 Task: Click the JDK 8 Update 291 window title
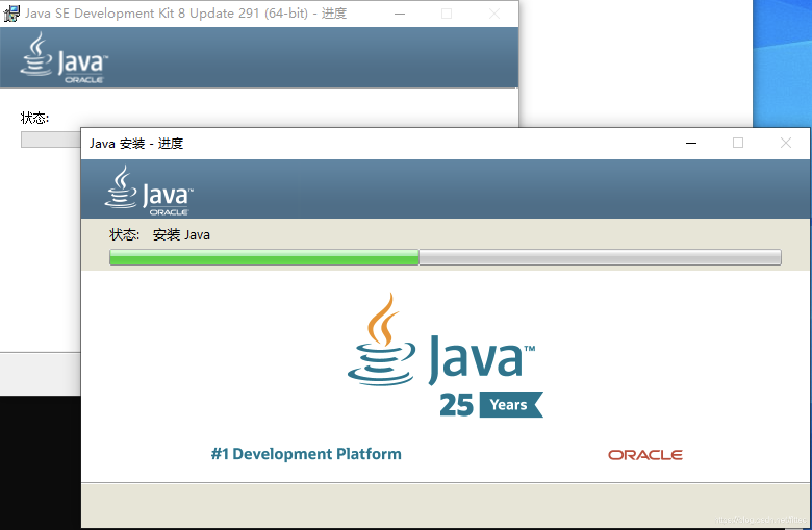tap(186, 14)
